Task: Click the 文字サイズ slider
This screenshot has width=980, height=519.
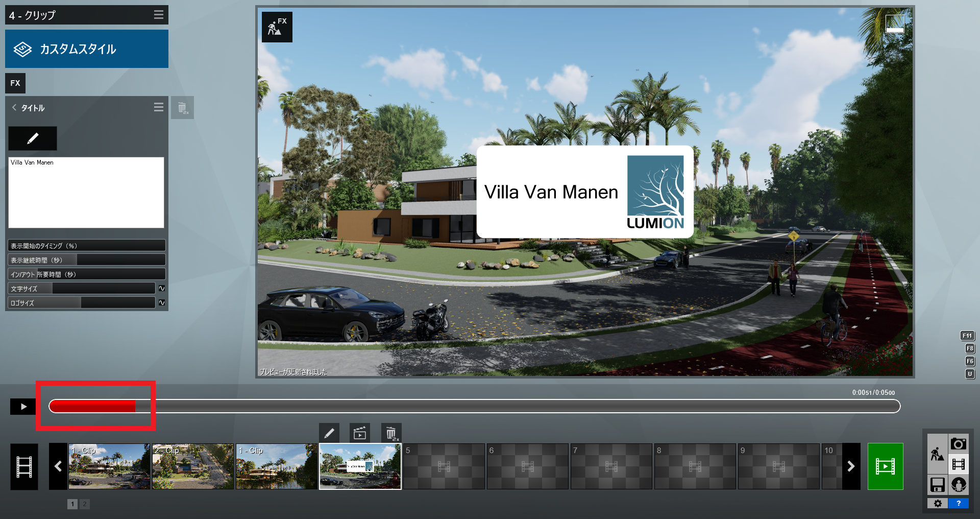Action: tap(82, 288)
